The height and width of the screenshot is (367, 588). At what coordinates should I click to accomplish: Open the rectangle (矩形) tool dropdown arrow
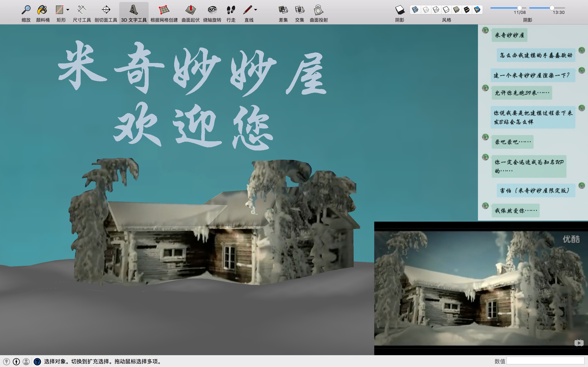[x=68, y=10]
